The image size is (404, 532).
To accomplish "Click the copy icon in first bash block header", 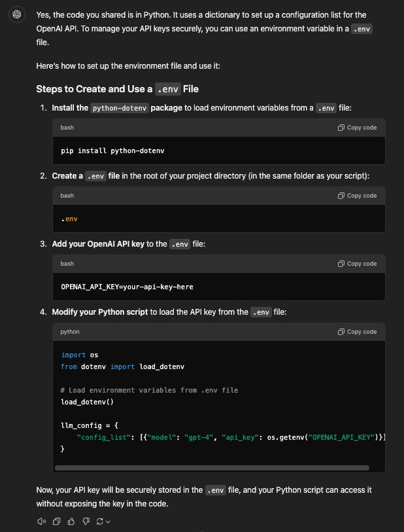I will point(341,128).
